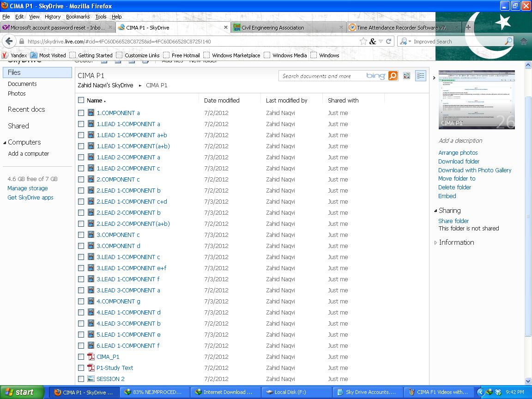The width and height of the screenshot is (532, 399).
Task: Open file 2.LEAD 2-COMPONENT(a+b)
Action: pyautogui.click(x=133, y=224)
